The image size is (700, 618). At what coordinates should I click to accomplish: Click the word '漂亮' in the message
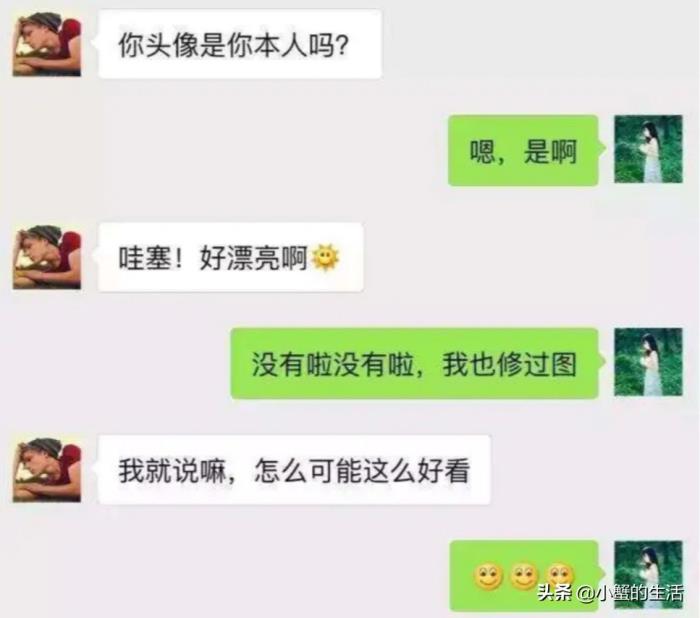click(x=253, y=258)
